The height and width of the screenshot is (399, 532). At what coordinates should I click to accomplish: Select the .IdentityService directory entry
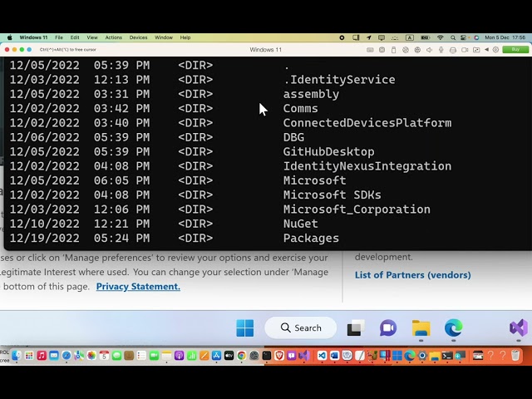coord(339,80)
